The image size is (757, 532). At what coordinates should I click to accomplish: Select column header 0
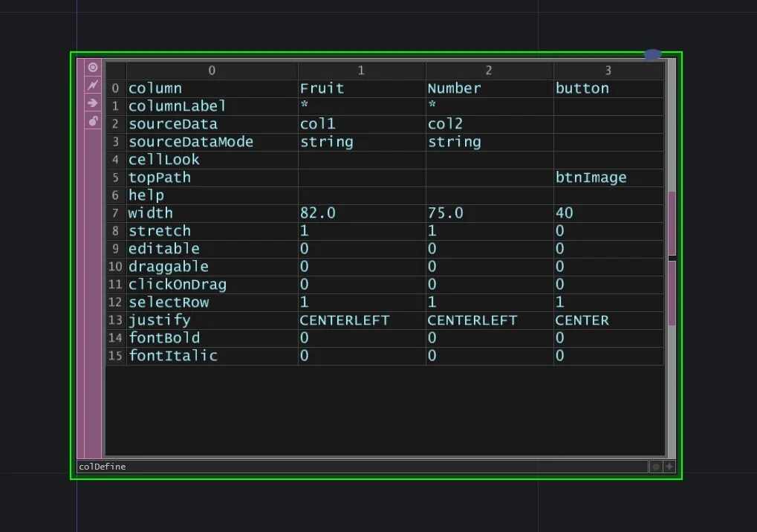212,71
